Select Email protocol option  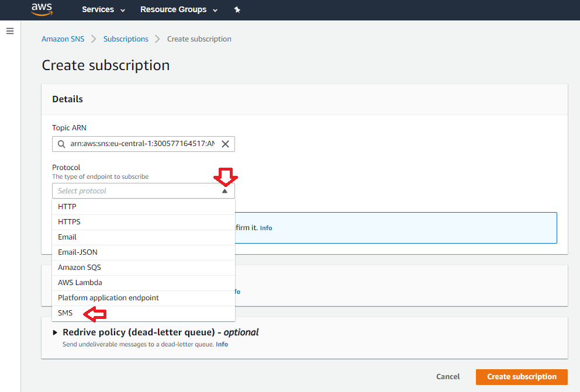[x=67, y=237]
